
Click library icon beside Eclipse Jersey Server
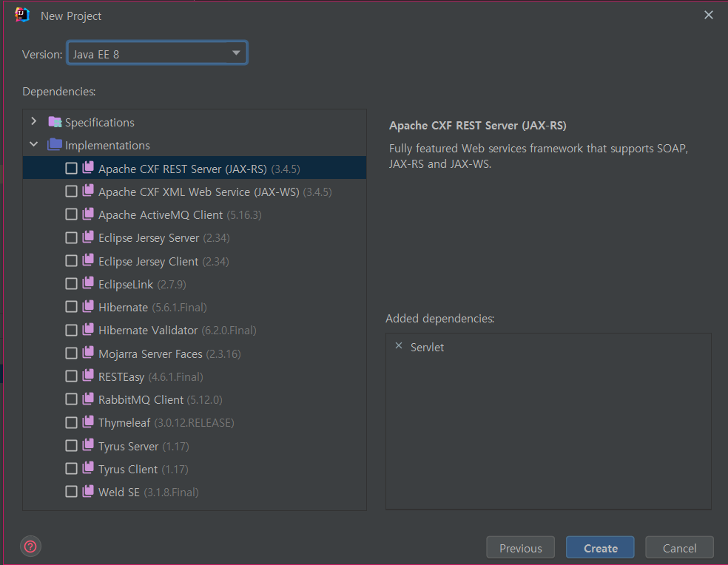click(x=88, y=237)
